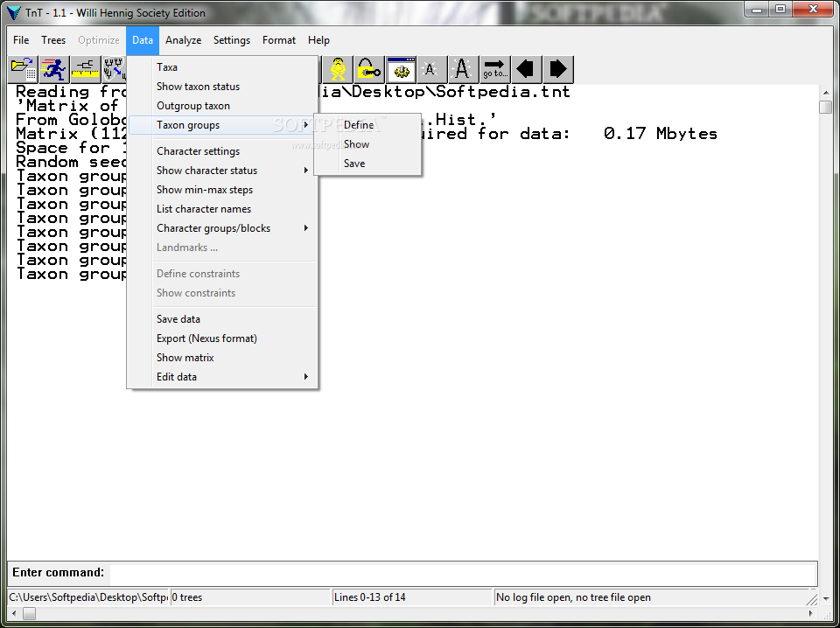The image size is (840, 628).
Task: Click the vertical scrollbar up arrow
Action: pos(825,92)
